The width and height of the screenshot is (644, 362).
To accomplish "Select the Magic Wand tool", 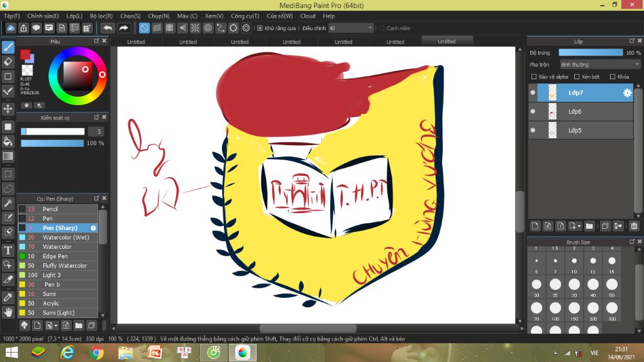I will (x=8, y=203).
